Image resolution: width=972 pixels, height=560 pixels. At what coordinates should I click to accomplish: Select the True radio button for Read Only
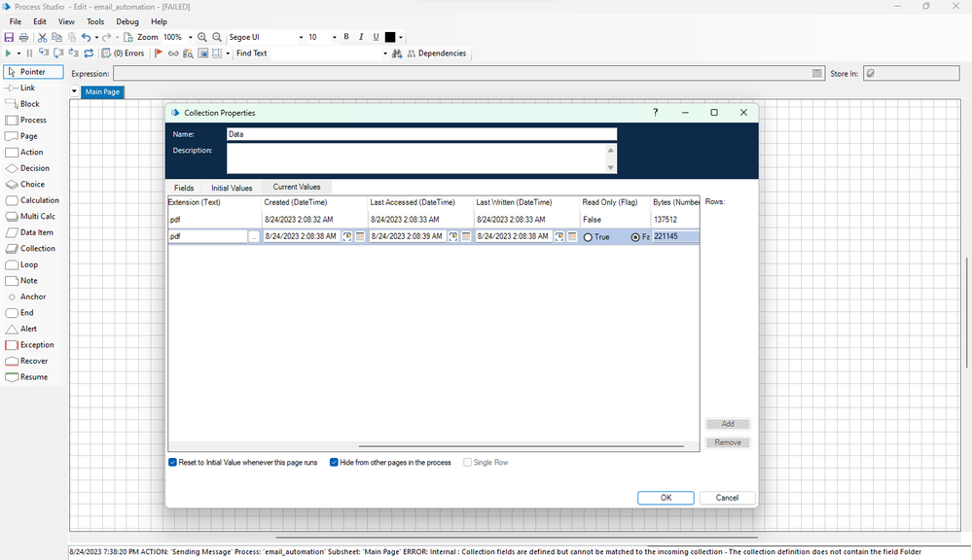tap(588, 237)
